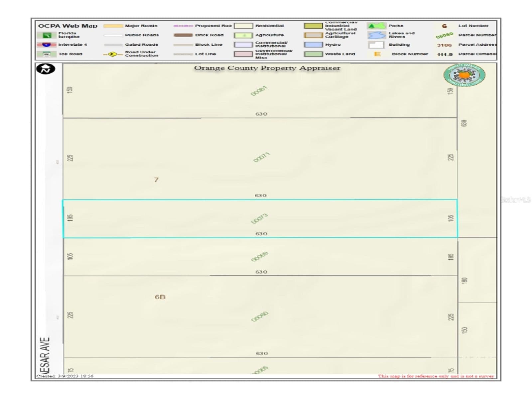The height and width of the screenshot is (399, 532).
Task: Click the Proposed Road purple dashed line
Action: (x=183, y=26)
